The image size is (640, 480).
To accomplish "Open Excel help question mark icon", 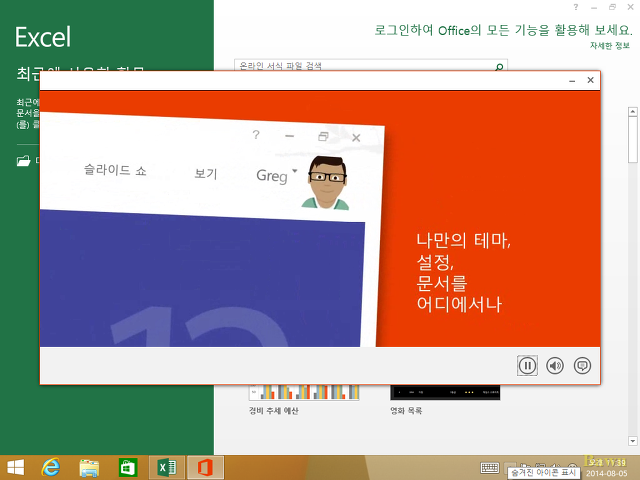I will [x=576, y=7].
